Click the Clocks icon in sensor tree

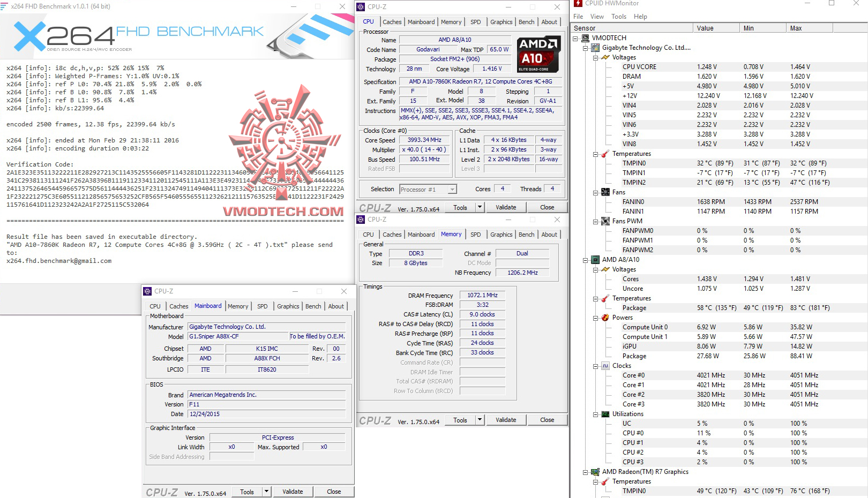pyautogui.click(x=605, y=366)
